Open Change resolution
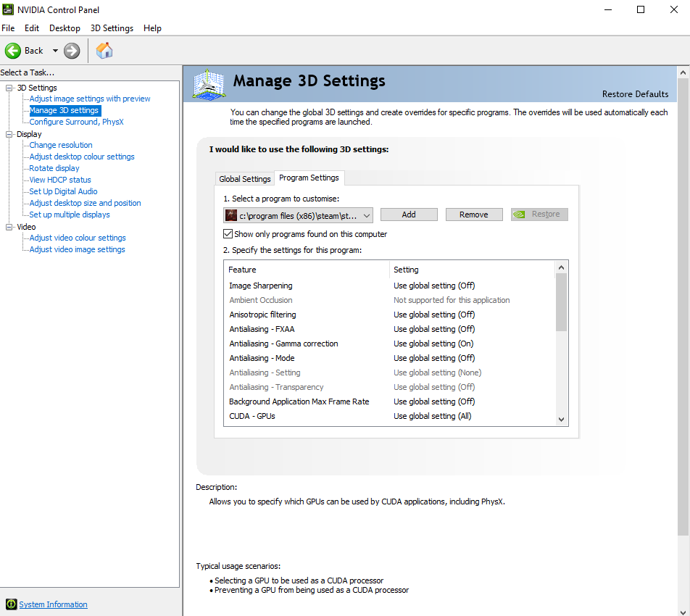 (61, 145)
